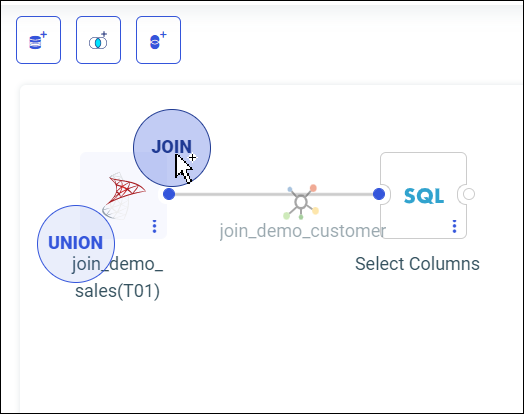Viewport: 524px width, 414px height.
Task: Click the add join toolbar button
Action: pos(98,40)
